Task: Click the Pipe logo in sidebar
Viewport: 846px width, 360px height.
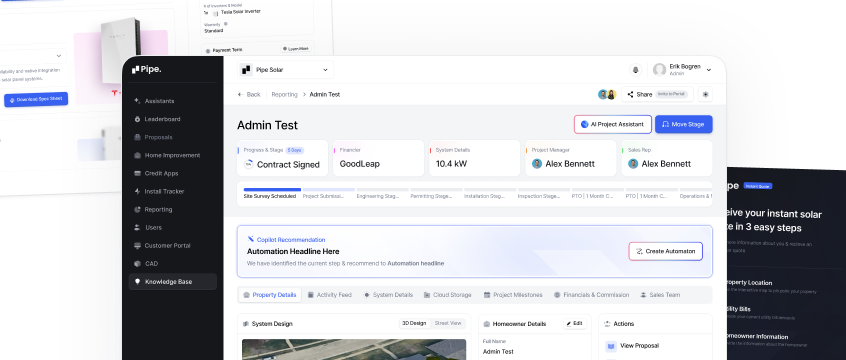Action: click(147, 69)
